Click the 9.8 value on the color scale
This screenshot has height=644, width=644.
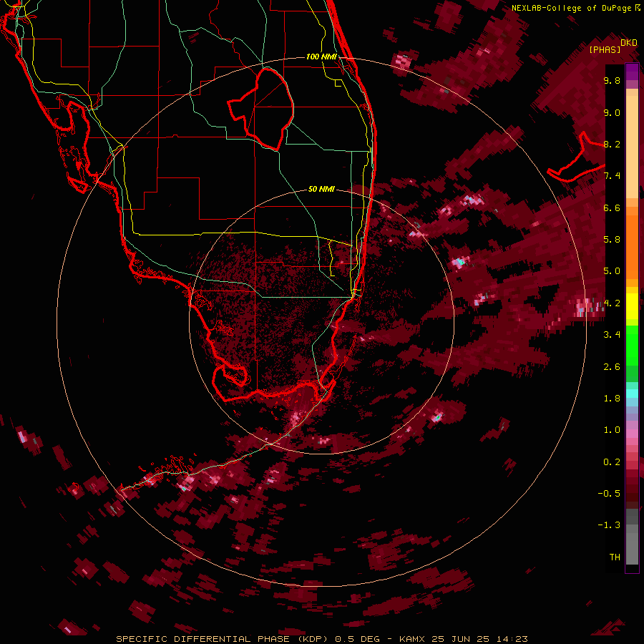(612, 80)
